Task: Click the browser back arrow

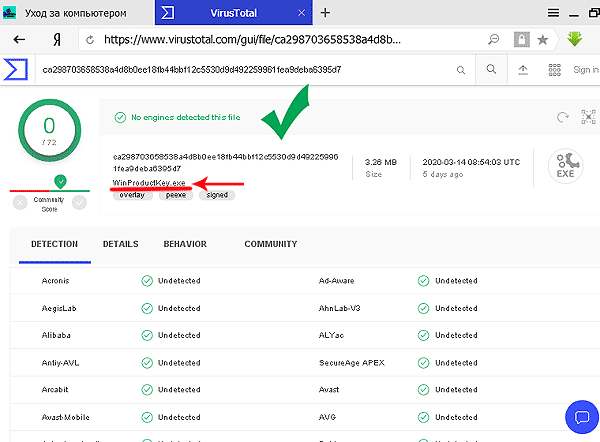Action: point(19,39)
